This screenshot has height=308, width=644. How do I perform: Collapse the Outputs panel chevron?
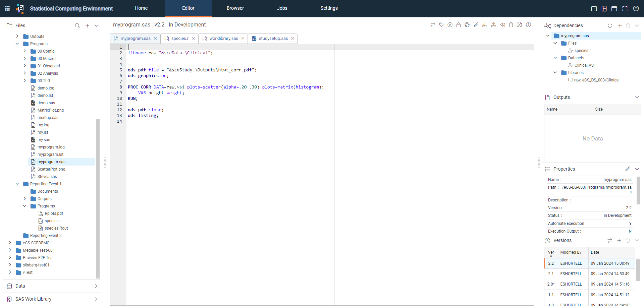(637, 98)
